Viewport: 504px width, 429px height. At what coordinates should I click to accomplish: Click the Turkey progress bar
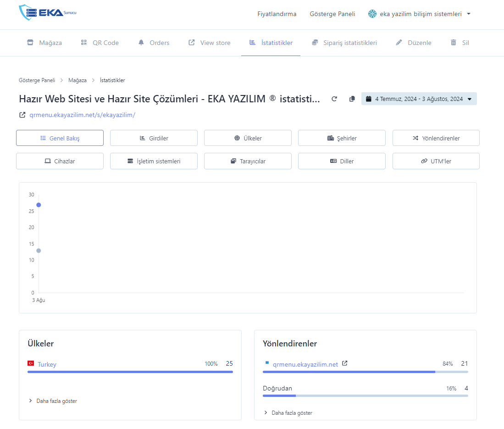click(130, 372)
